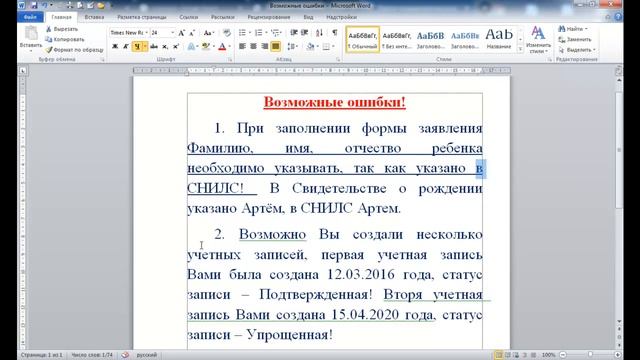Open the Change Case (Aa) dropdown
Image resolution: width=640 pixels, height=360 pixels.
209,33
